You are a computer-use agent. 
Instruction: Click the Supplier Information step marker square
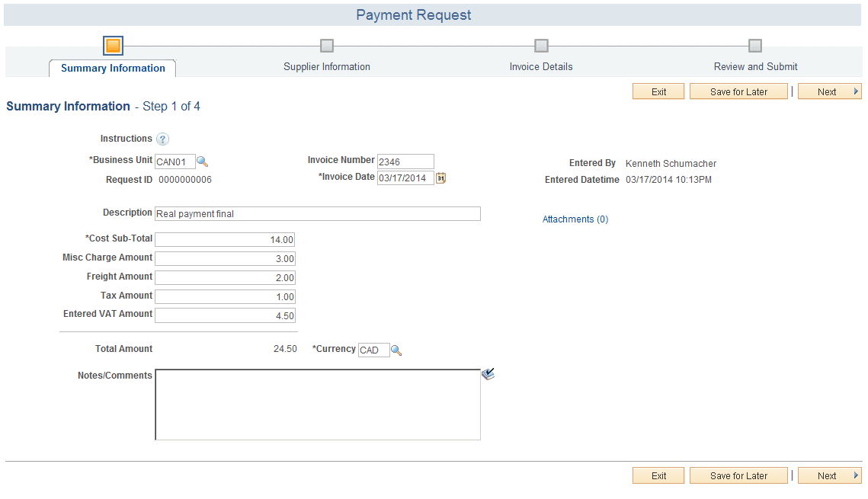click(x=326, y=45)
